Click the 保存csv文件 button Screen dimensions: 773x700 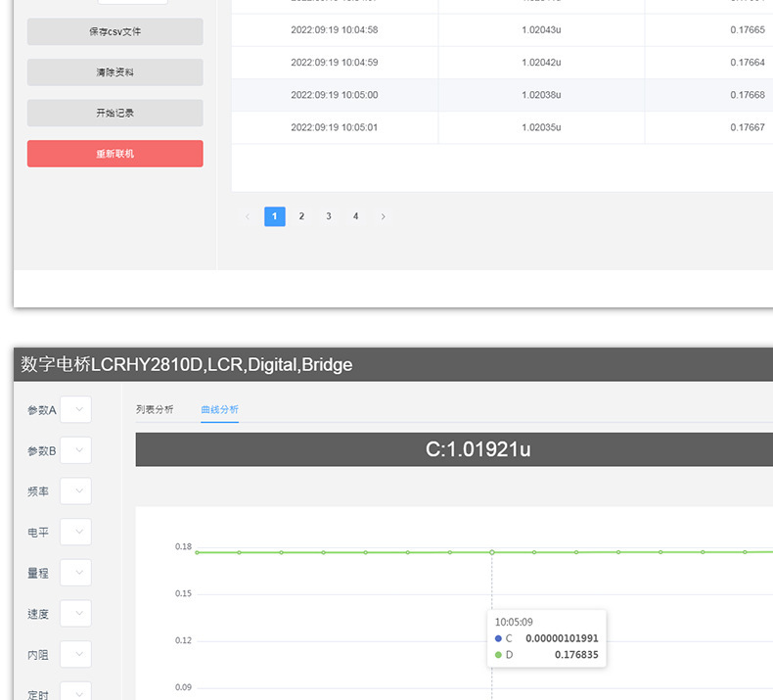pos(114,31)
